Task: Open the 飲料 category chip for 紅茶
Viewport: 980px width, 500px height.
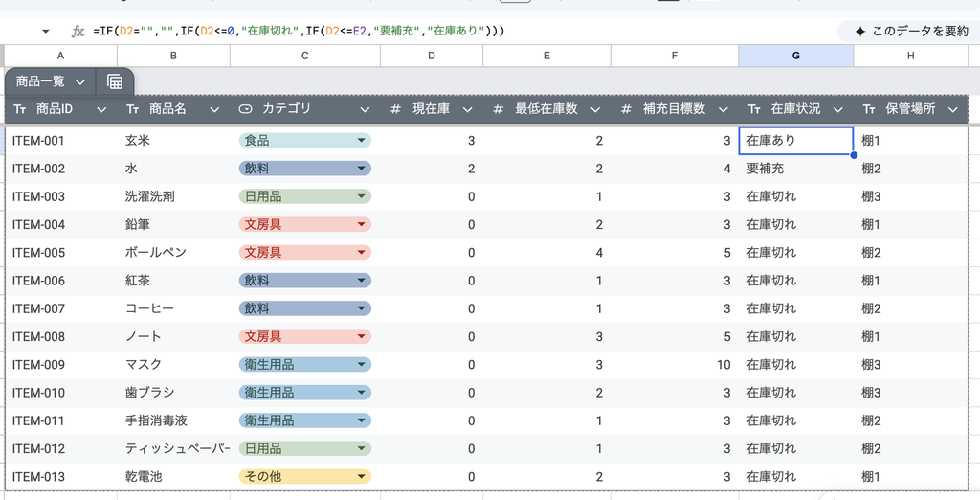Action: pos(305,281)
